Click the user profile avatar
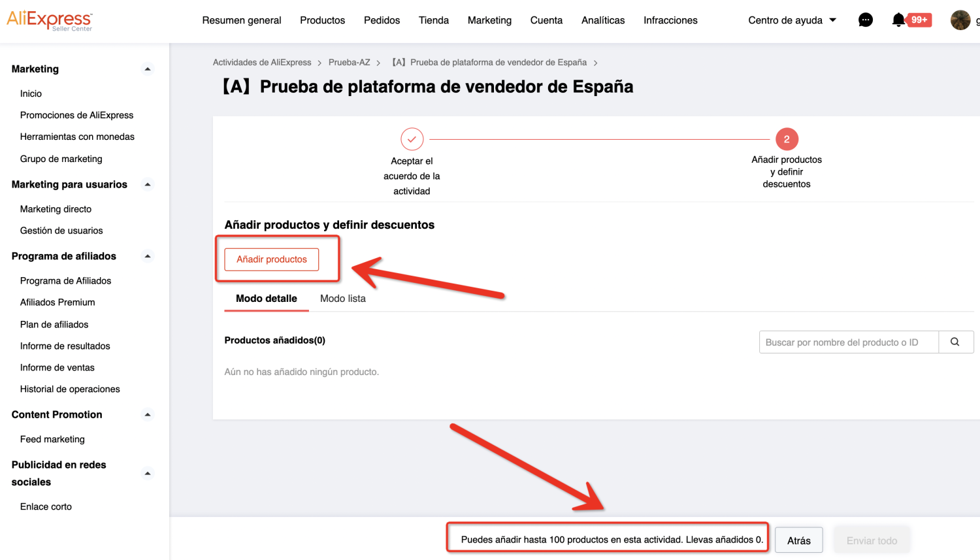This screenshot has width=980, height=560. [x=960, y=20]
